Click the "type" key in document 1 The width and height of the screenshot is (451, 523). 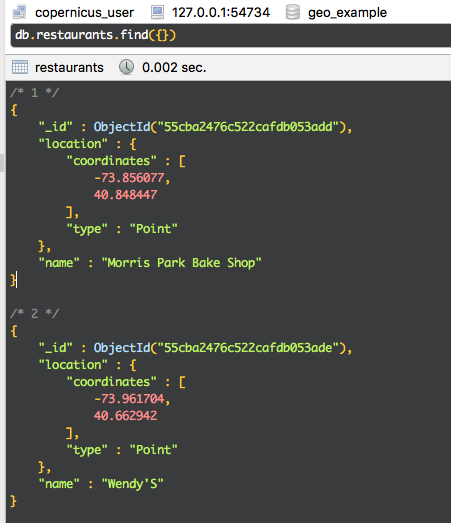coord(87,229)
